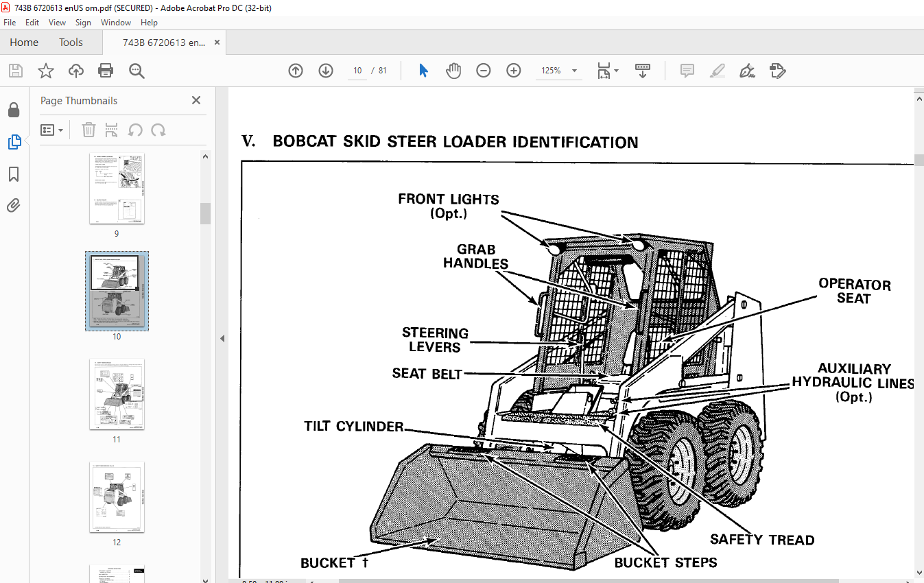Switch to Tools tab
Image resolution: width=924 pixels, height=583 pixels.
click(x=71, y=43)
